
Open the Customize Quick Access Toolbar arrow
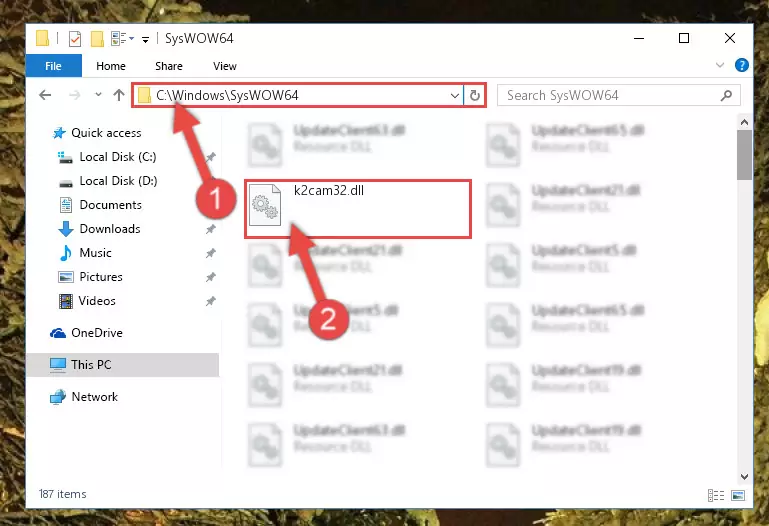145,39
